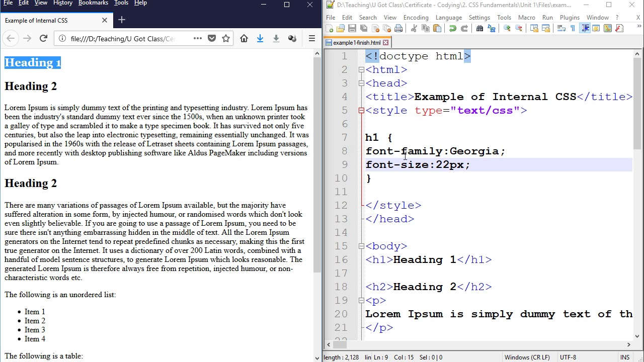Click the New file icon in Notepad++
This screenshot has height=362, width=644.
[x=330, y=29]
